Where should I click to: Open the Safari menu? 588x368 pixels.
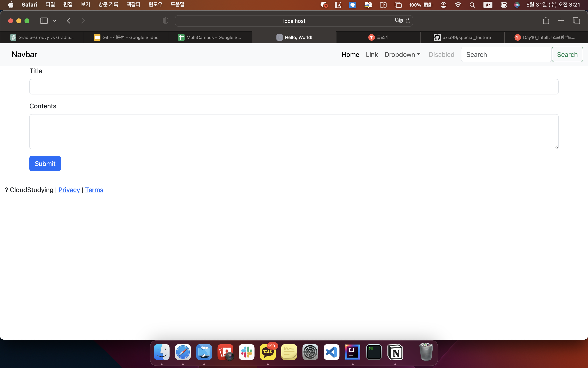click(29, 5)
